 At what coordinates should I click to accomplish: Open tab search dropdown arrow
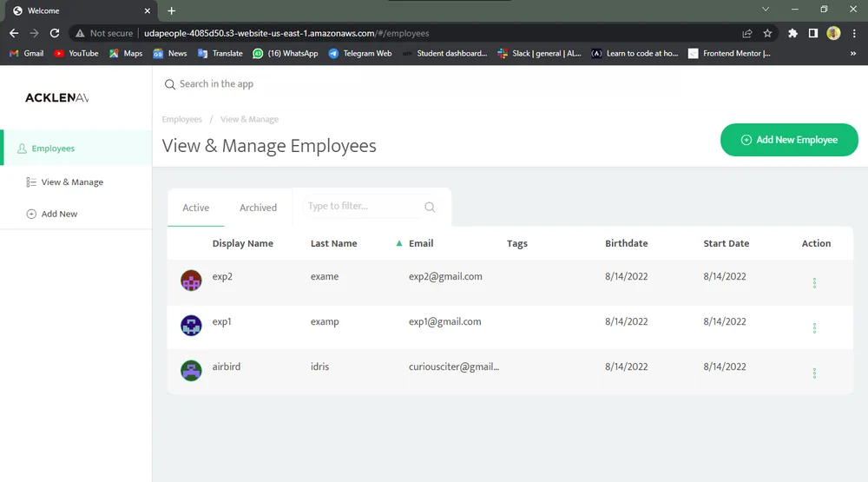pyautogui.click(x=766, y=10)
